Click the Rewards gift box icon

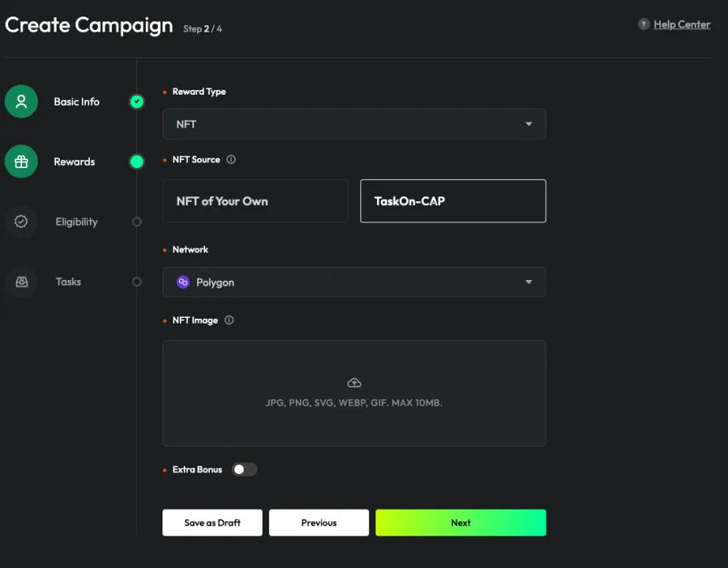tap(21, 162)
